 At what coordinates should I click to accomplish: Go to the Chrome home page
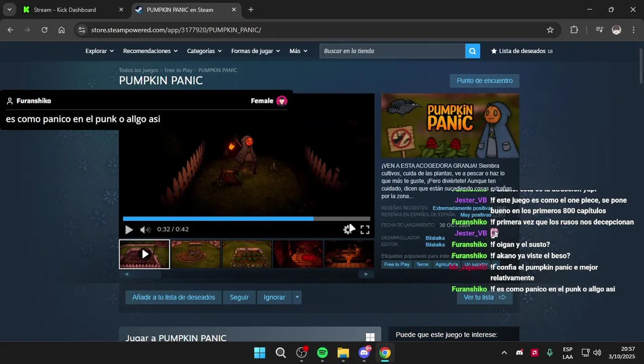62,30
